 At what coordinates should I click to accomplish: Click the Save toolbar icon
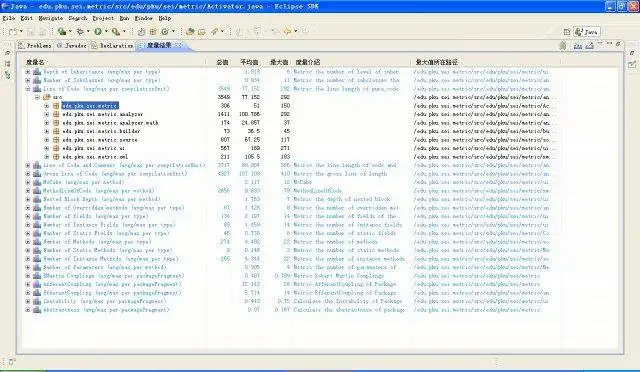pyautogui.click(x=31, y=31)
